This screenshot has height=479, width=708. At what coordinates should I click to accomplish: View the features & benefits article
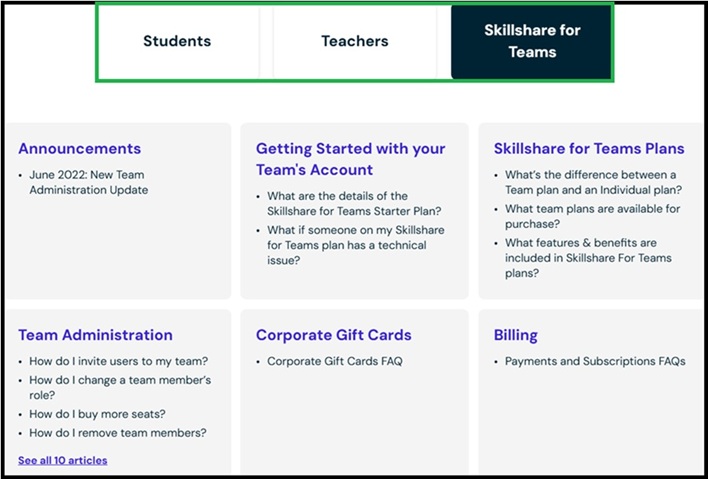pyautogui.click(x=592, y=258)
